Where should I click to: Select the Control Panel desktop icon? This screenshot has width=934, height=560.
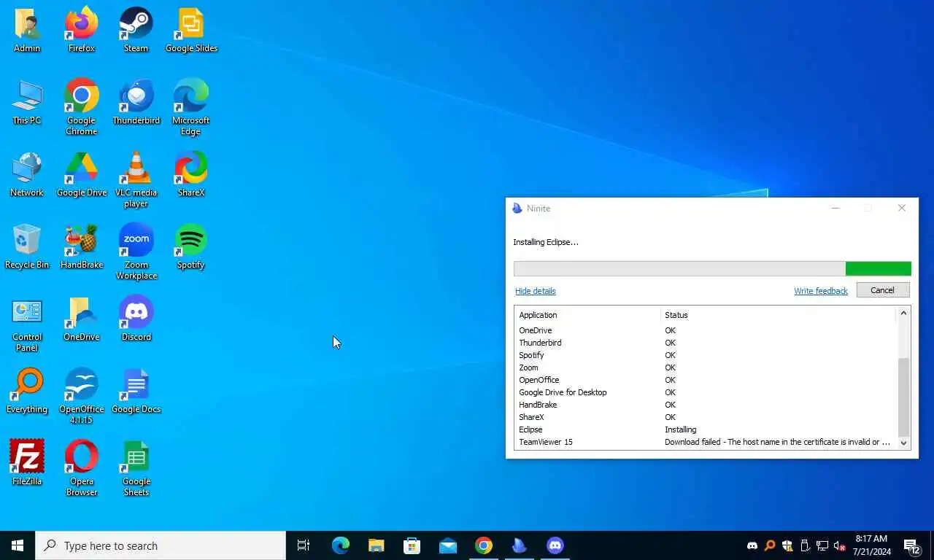click(27, 324)
